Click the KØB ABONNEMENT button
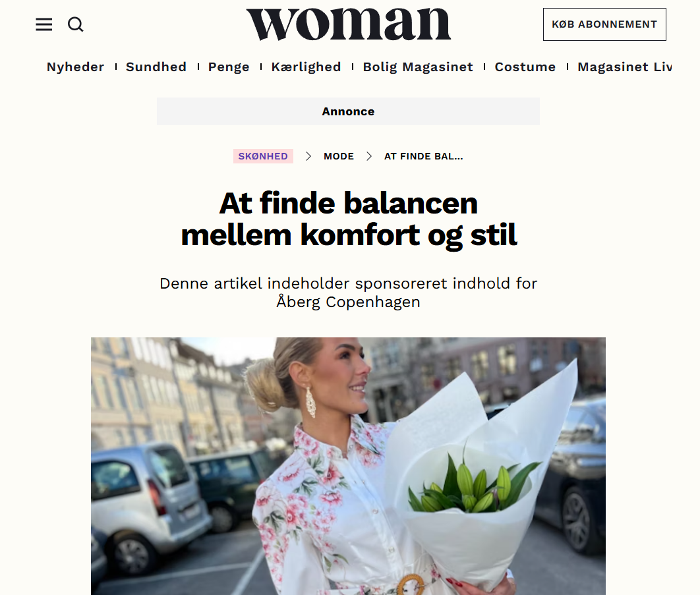This screenshot has width=700, height=595. point(604,24)
